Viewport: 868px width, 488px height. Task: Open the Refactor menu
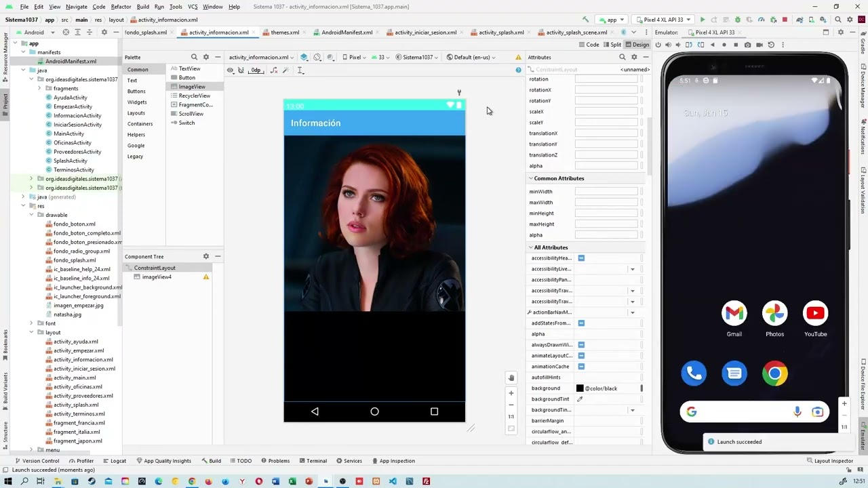(121, 7)
